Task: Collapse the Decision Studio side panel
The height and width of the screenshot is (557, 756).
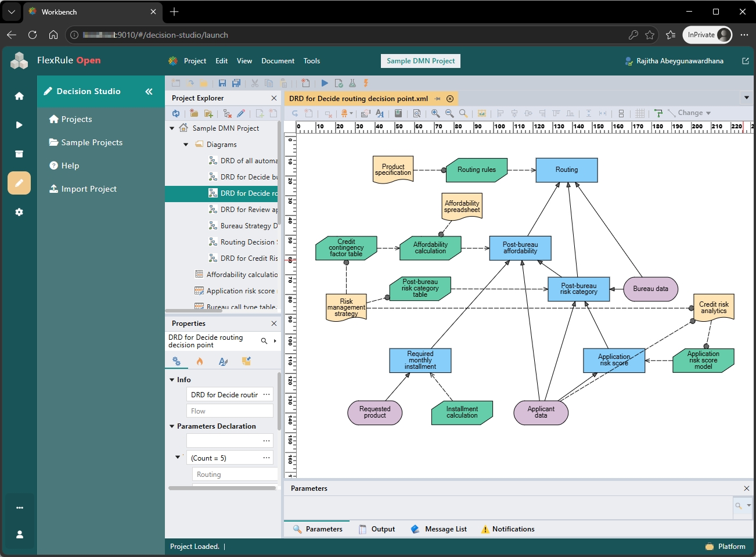Action: [149, 91]
